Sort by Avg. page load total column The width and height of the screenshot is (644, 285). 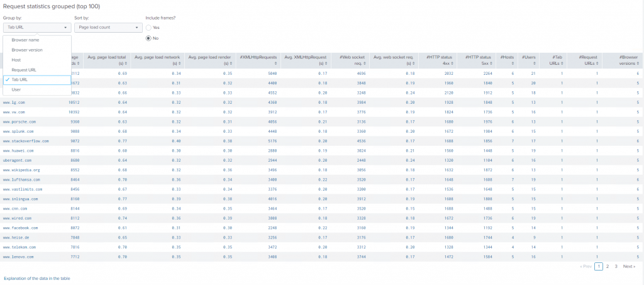107,60
